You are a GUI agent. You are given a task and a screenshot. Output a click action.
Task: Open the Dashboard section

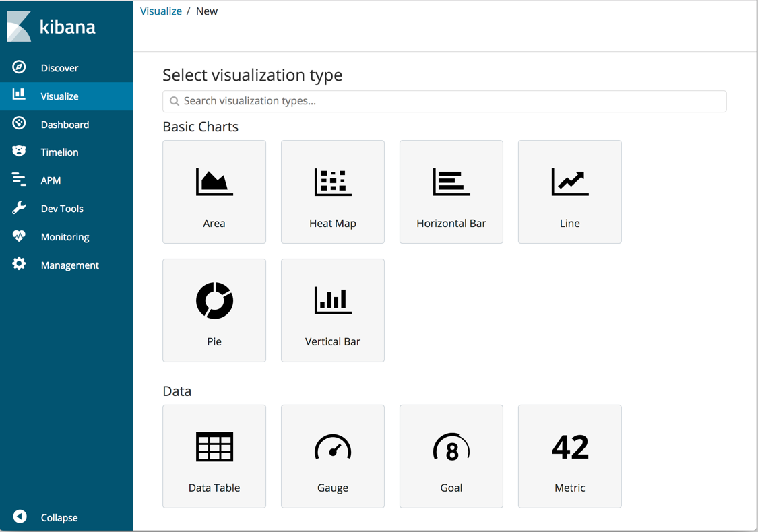pyautogui.click(x=66, y=124)
